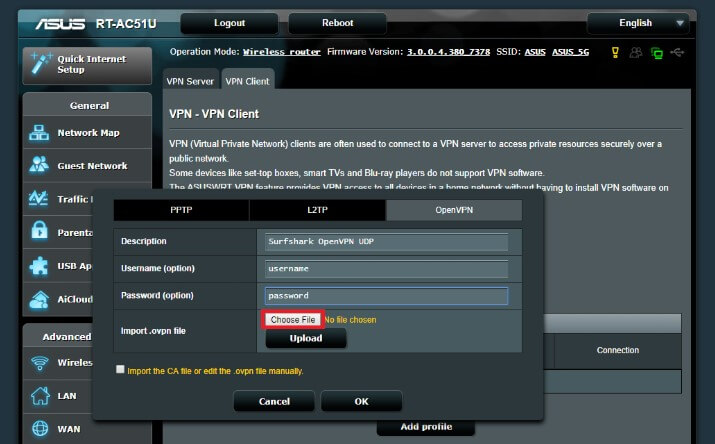
Task: Click the yellow notification icon in header
Action: coord(616,52)
